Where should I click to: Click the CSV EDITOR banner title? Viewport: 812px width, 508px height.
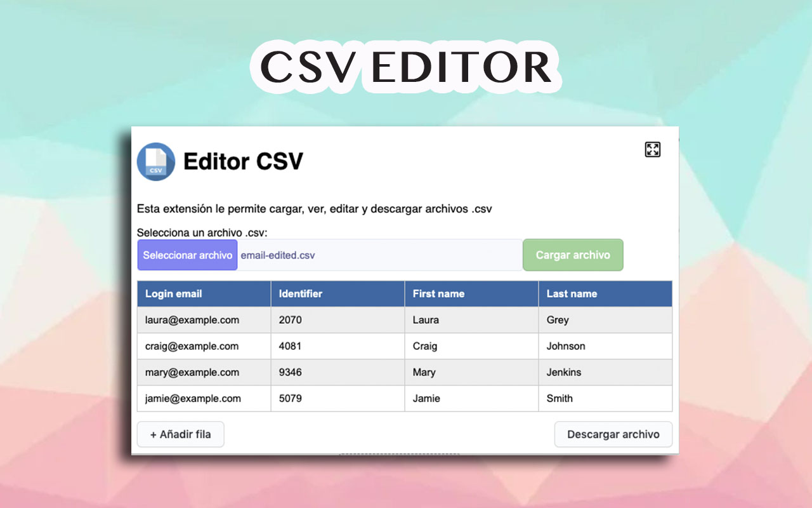tap(406, 67)
